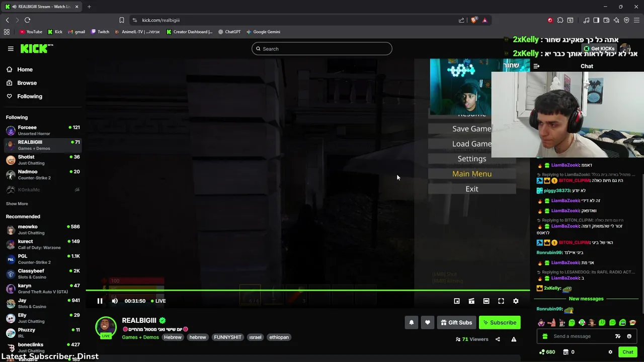644x362 pixels.
Task: Open Browse in sidebar
Action: pos(27,83)
